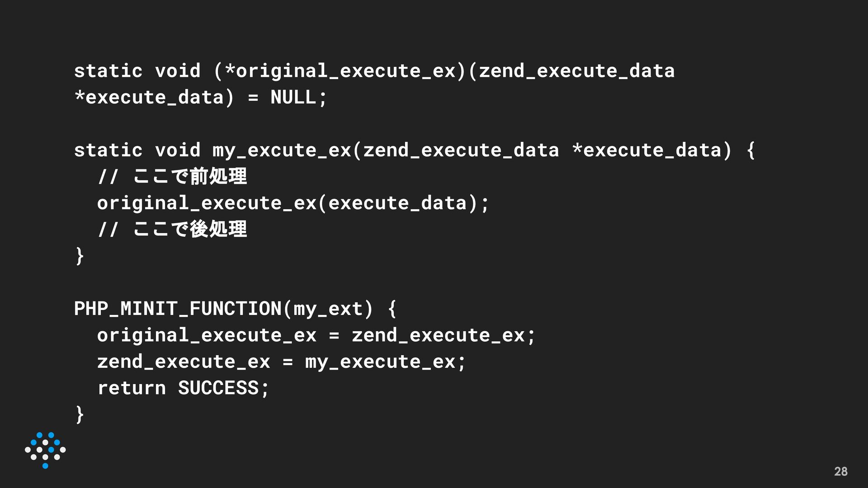The width and height of the screenshot is (868, 488).
Task: Click the zend_execute_ex = my_execute_ex; assignment
Action: [281, 361]
